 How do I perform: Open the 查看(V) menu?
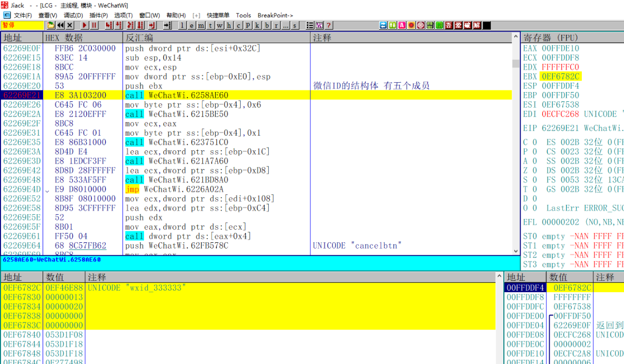coord(48,15)
